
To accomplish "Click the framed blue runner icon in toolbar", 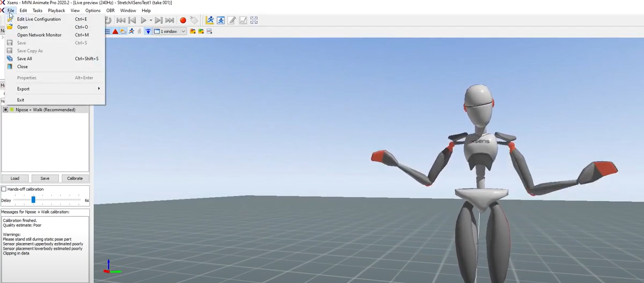I will [221, 20].
